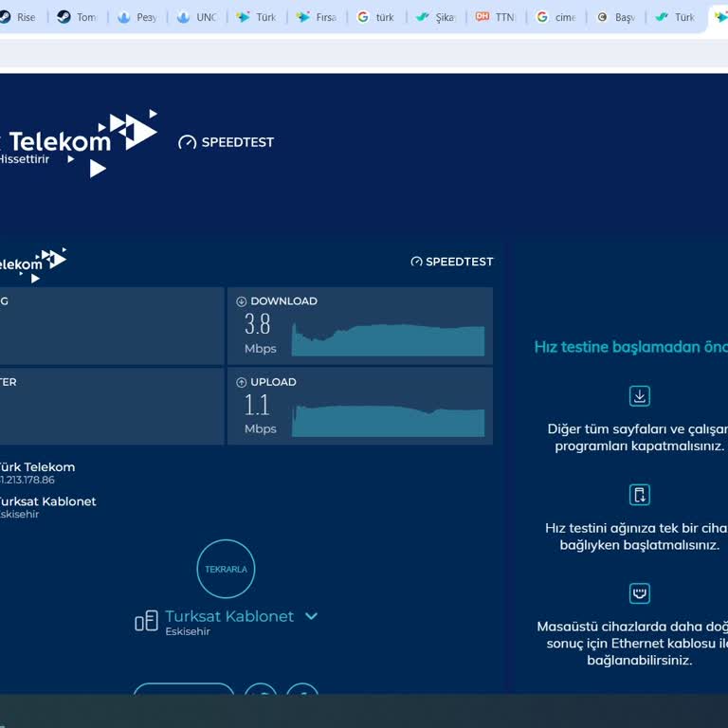The image size is (728, 728).
Task: Click the 'Hız testini ağınıza tek bir' tip text
Action: coord(637,537)
